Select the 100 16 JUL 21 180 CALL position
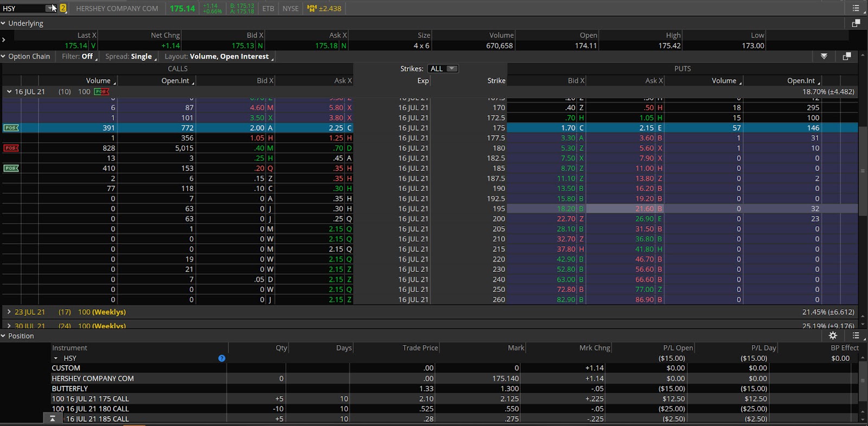This screenshot has width=868, height=426. pyautogui.click(x=456, y=409)
